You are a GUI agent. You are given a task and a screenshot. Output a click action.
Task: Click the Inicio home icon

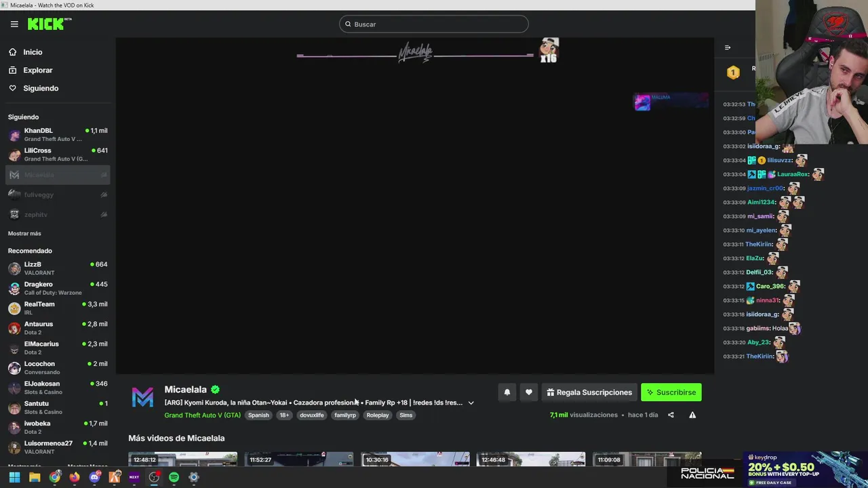coord(12,52)
